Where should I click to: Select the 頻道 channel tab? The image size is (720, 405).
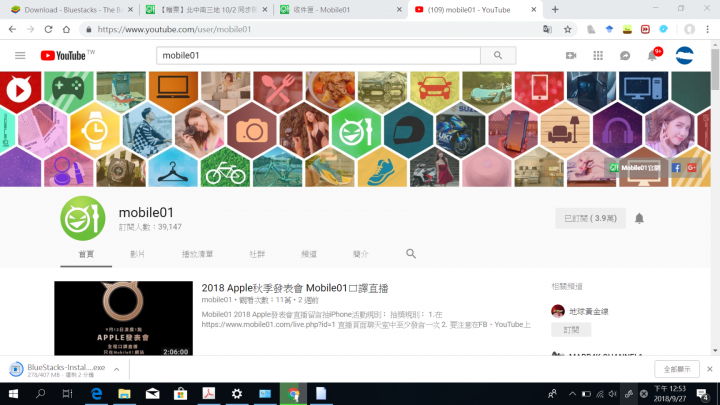pyautogui.click(x=309, y=254)
